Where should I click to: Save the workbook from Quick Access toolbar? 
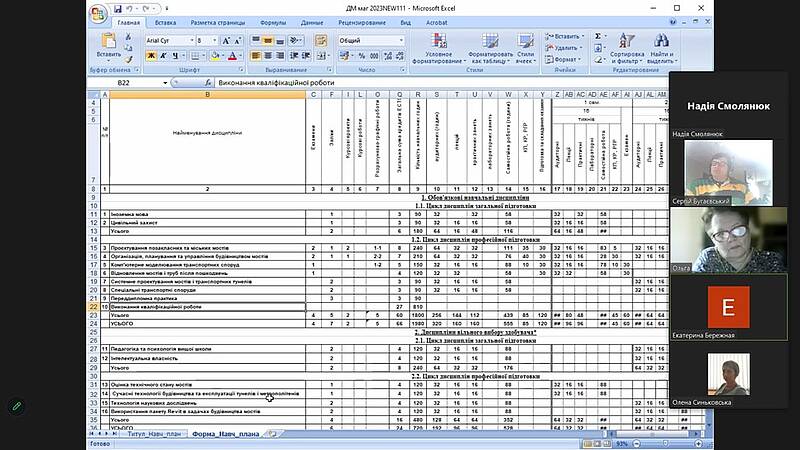[x=118, y=9]
